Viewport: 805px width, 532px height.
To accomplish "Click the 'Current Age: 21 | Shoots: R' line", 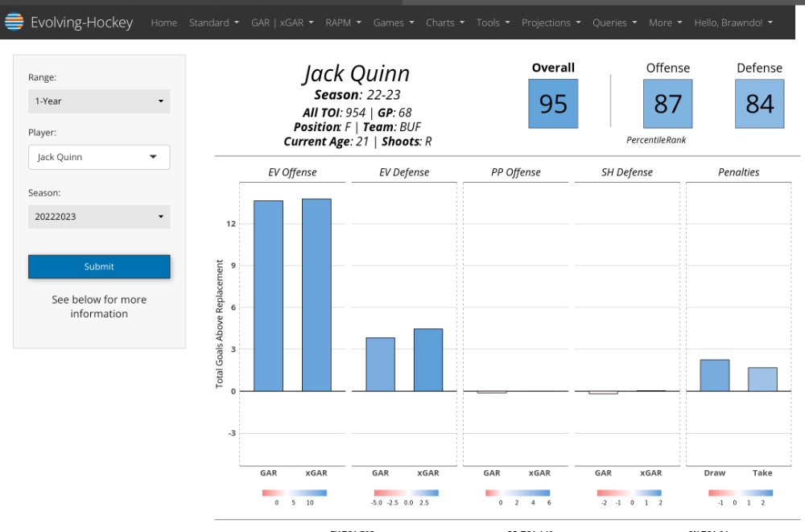I will [357, 142].
